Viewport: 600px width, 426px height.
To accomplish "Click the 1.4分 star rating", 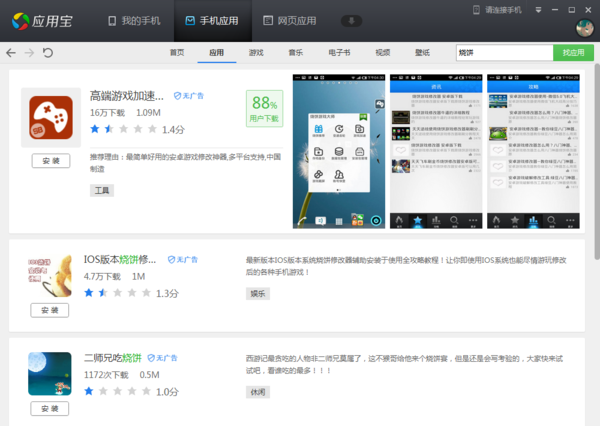I will coord(137,129).
